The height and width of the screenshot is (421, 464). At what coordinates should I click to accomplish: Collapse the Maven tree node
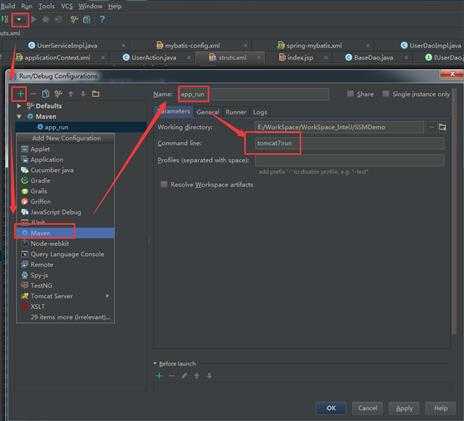pos(19,117)
